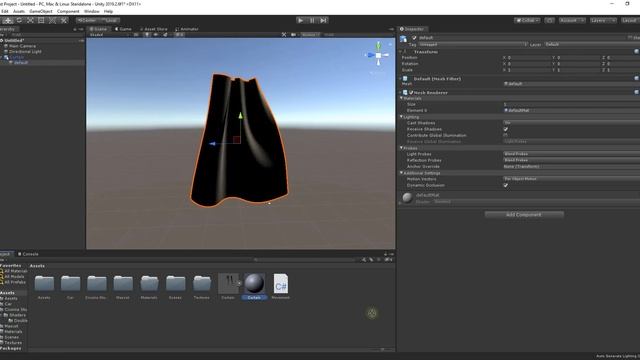Click the blue Z axis of orientation gizmo
This screenshot has height=360, width=640.
371,55
